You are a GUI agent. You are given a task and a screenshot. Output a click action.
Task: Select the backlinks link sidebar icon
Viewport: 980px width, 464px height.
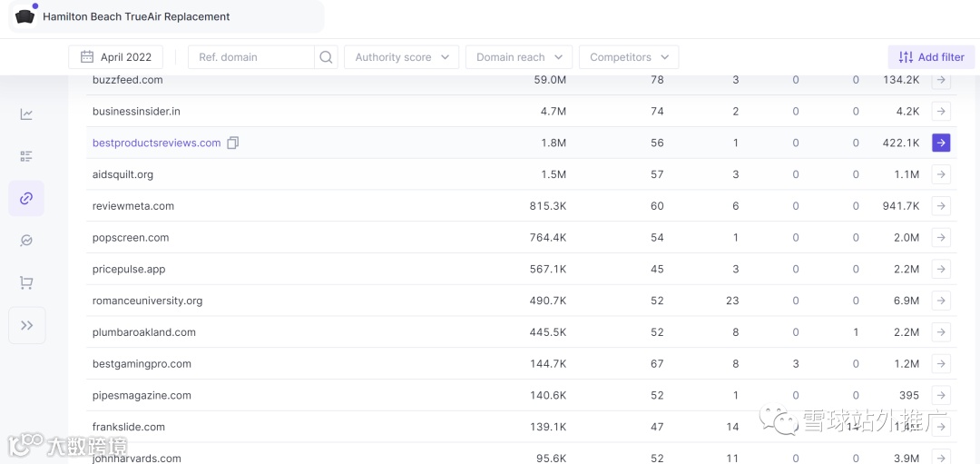tap(26, 198)
